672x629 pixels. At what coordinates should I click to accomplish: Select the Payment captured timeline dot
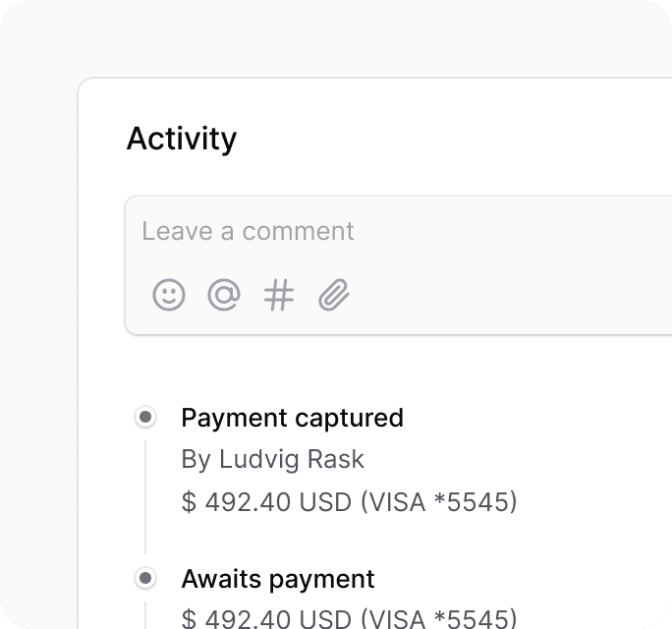pyautogui.click(x=145, y=417)
